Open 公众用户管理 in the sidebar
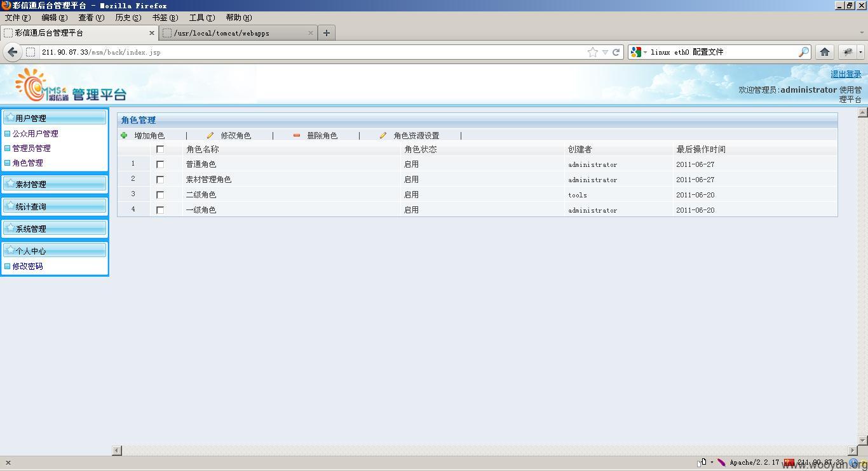This screenshot has height=471, width=868. (35, 133)
